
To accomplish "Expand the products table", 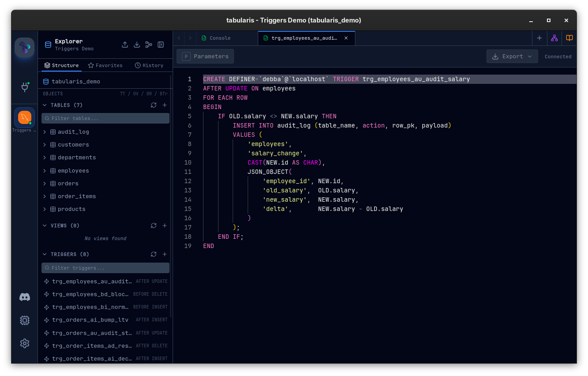I will [45, 209].
